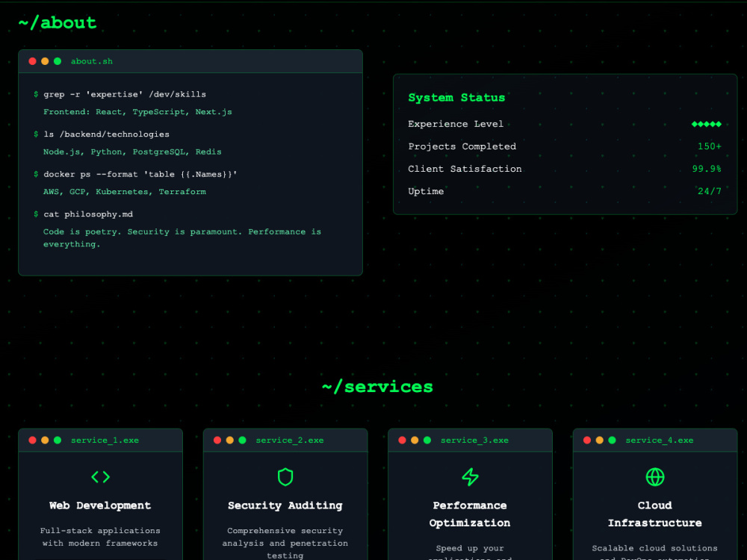Click the 99.9% satisfaction value

(707, 169)
